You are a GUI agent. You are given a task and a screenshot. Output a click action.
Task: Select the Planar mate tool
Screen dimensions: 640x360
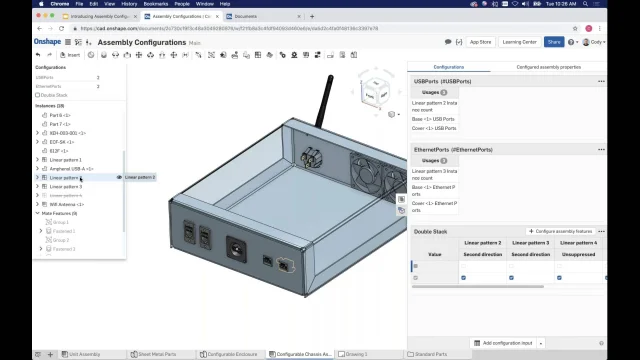(139, 55)
